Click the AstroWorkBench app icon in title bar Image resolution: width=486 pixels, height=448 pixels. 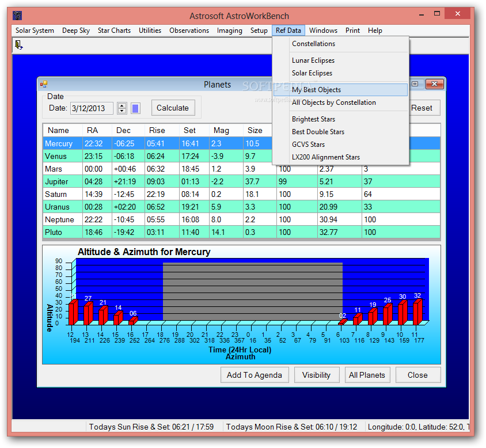point(17,16)
